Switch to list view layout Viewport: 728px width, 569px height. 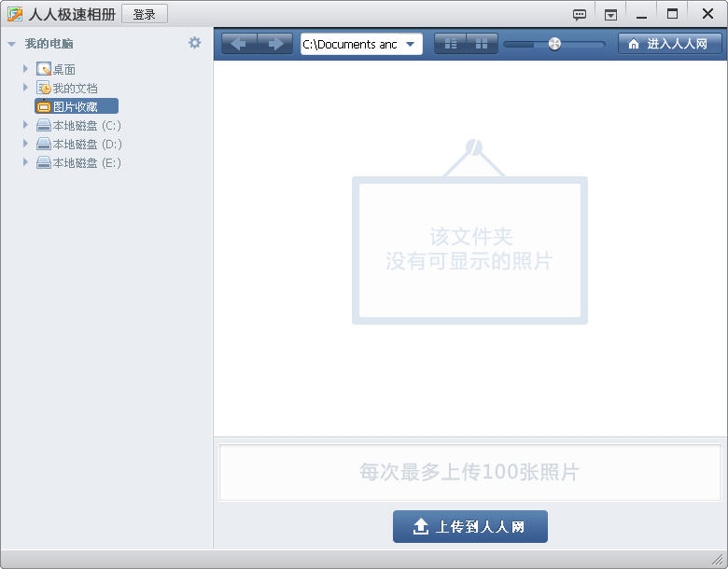tap(451, 44)
